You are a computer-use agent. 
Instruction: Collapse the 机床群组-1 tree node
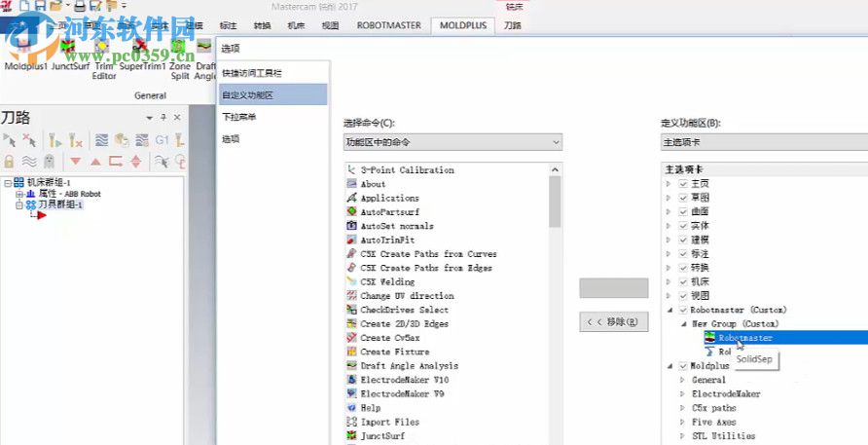coord(8,182)
